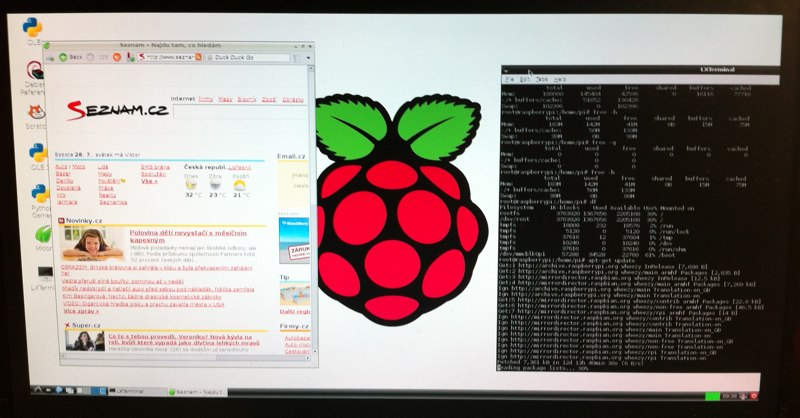Open the Lidé link in services list
The height and width of the screenshot is (418, 800).
[103, 167]
